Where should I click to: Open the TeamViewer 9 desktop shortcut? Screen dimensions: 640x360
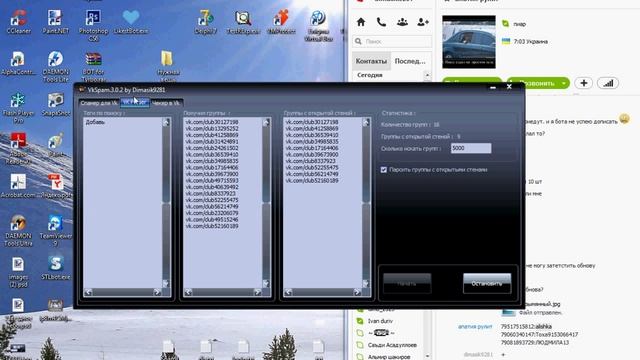[56, 231]
